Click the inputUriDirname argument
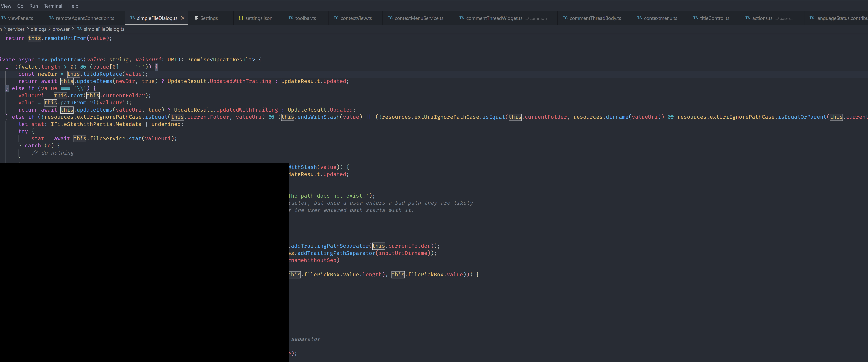Screen dimensions: 868x362 403,253
